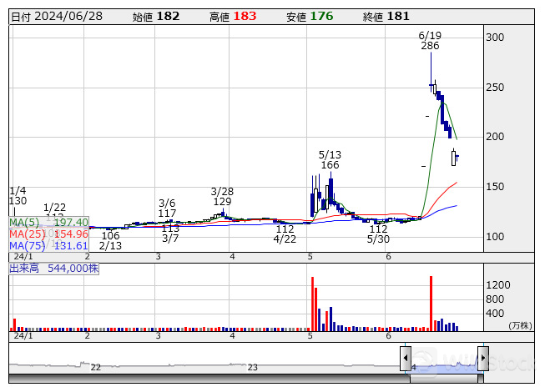Select the MA(5) legend entry

point(48,223)
